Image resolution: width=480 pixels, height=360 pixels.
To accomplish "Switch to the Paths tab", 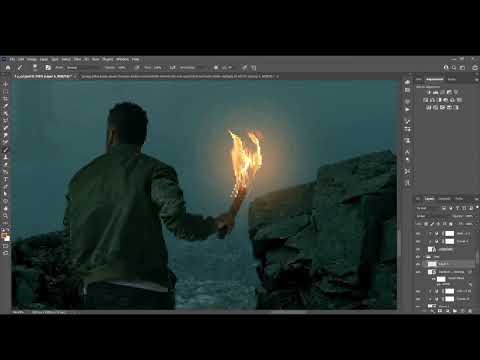I will 459,199.
